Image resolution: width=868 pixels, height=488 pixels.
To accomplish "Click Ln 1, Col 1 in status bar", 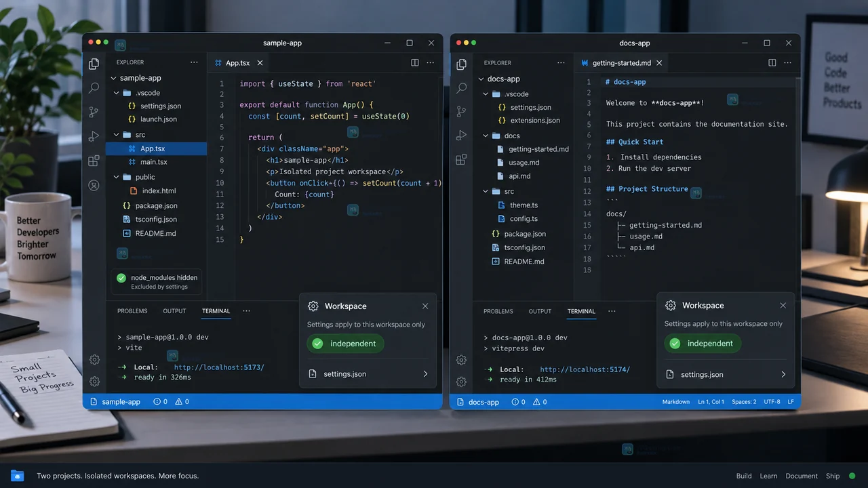I will pyautogui.click(x=711, y=402).
